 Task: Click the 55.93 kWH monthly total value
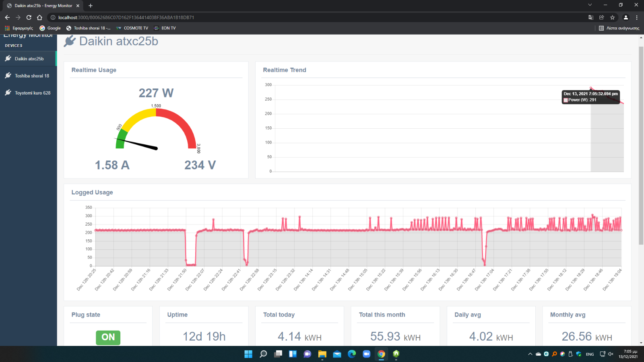(x=395, y=336)
